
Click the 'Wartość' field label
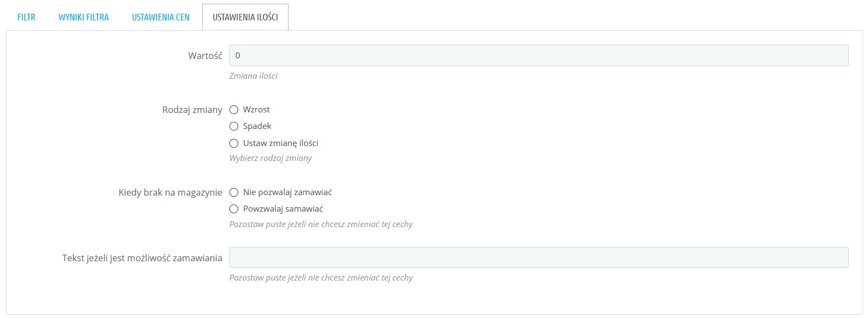[205, 56]
